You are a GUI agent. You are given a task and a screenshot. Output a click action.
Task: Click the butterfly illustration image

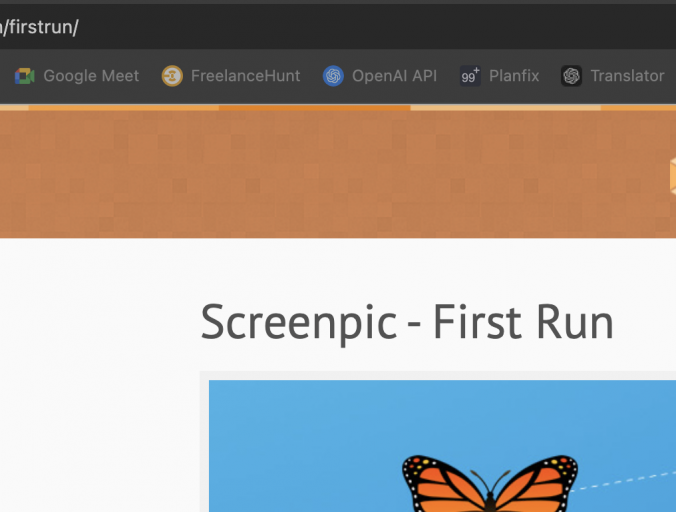coord(442,446)
